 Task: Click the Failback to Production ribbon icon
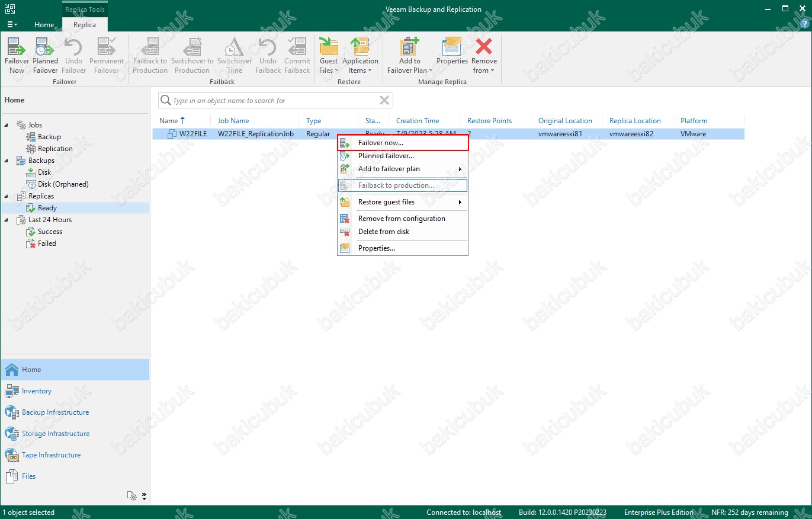[150, 56]
